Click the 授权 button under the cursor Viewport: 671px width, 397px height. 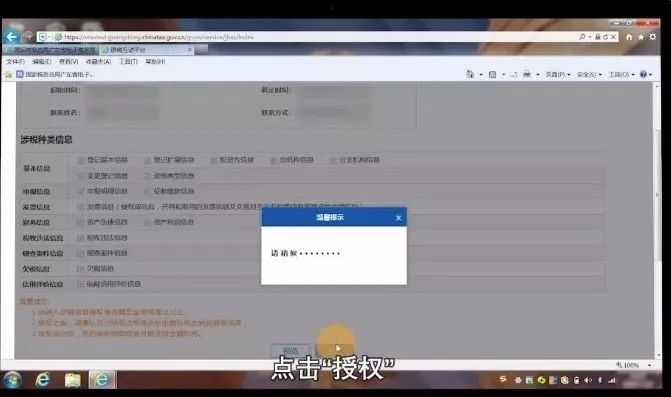[335, 351]
